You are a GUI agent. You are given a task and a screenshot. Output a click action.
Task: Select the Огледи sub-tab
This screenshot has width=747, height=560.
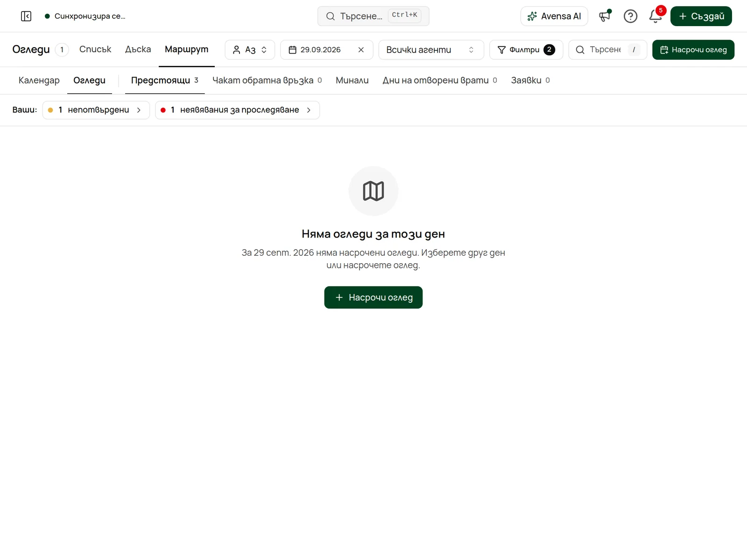(x=90, y=80)
